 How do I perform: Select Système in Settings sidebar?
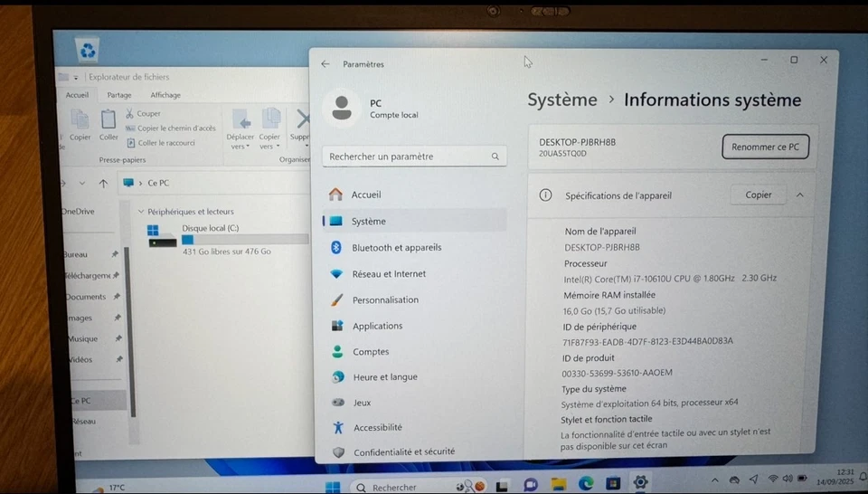tap(413, 221)
